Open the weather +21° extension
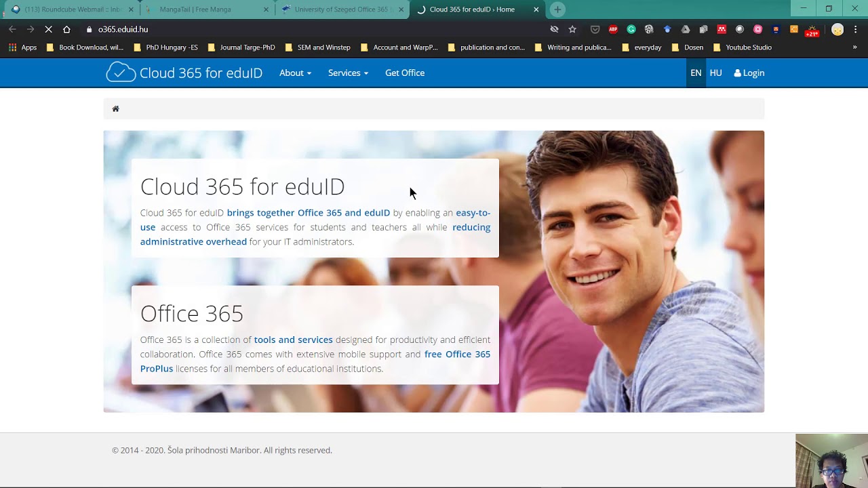 click(812, 30)
